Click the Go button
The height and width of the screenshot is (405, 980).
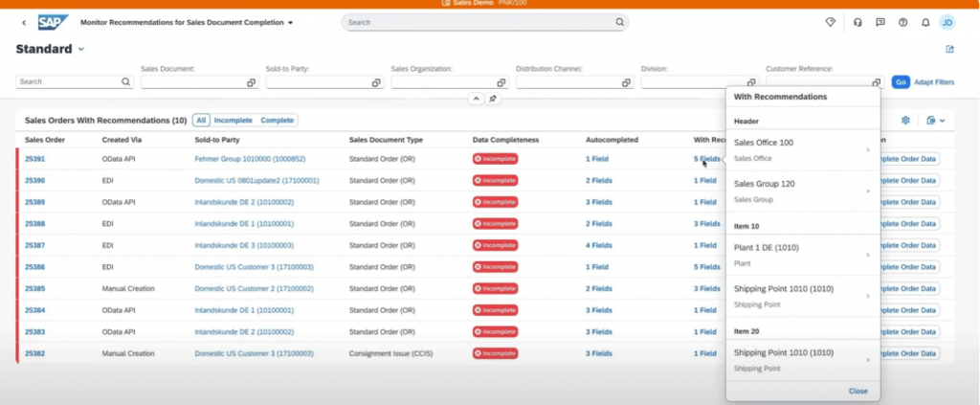(x=901, y=82)
